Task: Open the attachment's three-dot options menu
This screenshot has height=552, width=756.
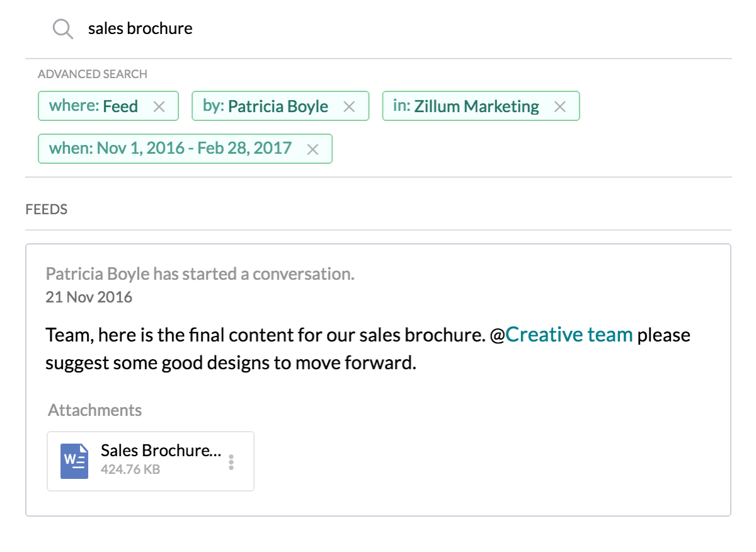Action: [231, 462]
